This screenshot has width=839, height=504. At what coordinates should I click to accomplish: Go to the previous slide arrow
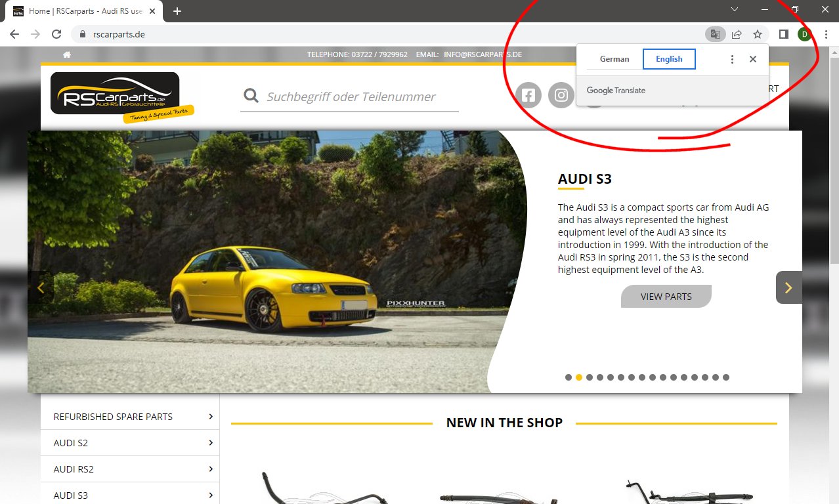pos(41,287)
